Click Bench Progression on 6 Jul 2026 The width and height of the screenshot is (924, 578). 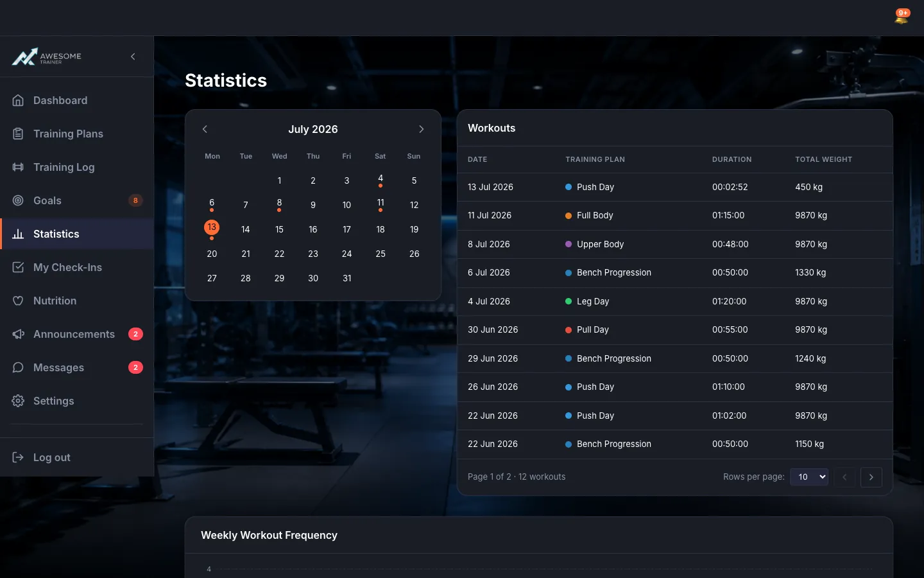614,272
